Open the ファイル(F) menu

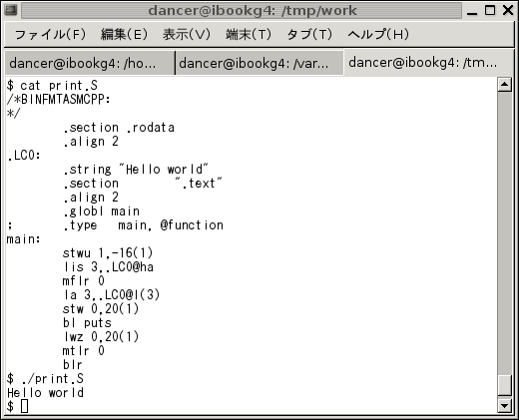(50, 34)
